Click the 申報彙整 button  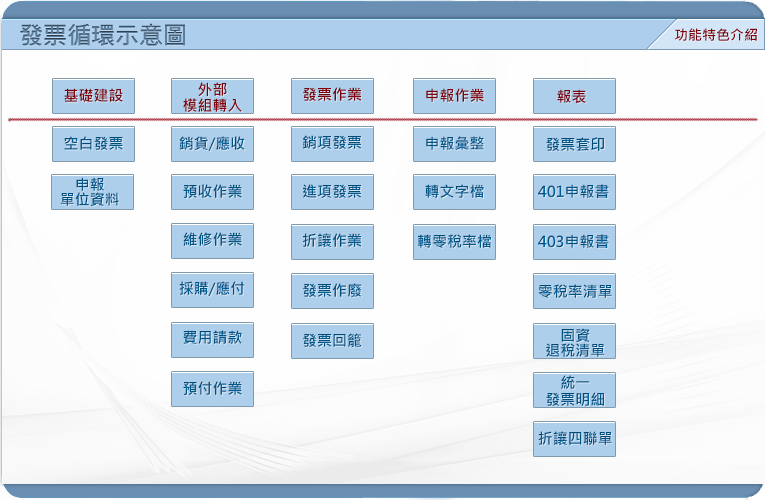454,144
